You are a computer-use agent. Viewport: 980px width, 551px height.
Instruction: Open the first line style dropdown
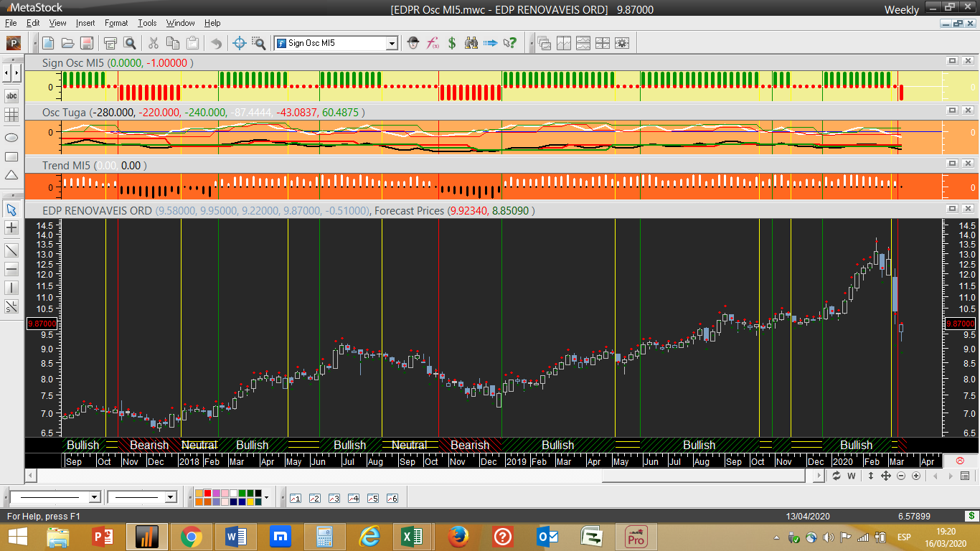click(x=94, y=497)
